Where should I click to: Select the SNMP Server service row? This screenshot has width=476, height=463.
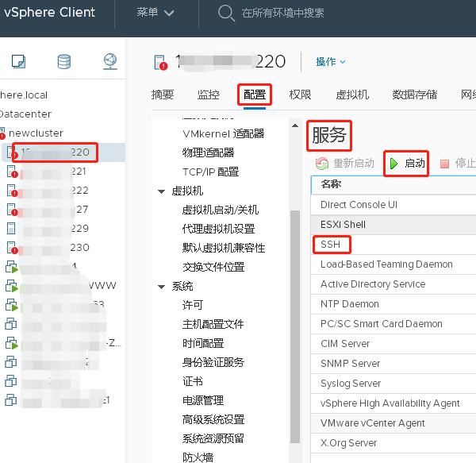(x=393, y=364)
